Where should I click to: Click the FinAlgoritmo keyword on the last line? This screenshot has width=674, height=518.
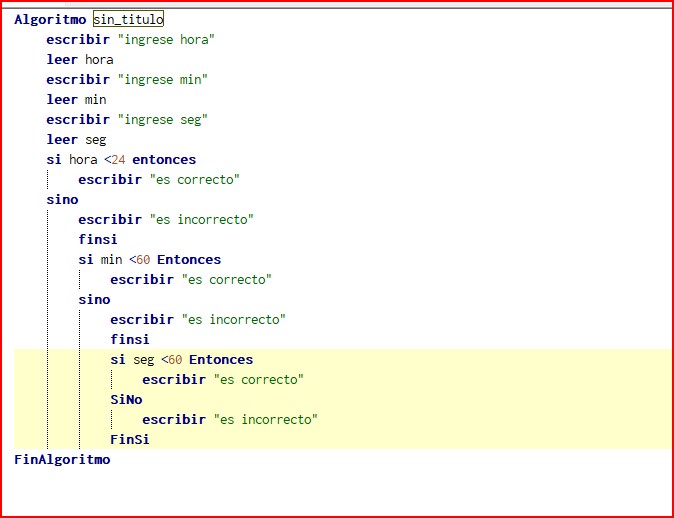[62, 459]
